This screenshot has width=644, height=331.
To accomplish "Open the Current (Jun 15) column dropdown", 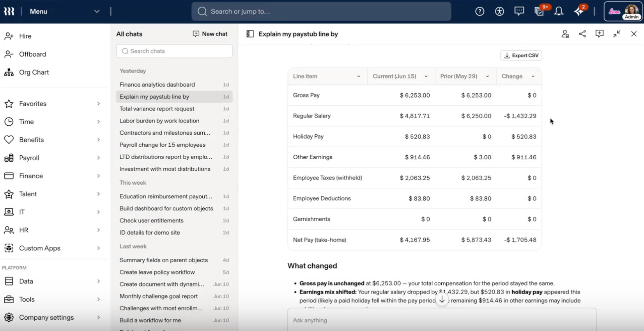I will (426, 77).
